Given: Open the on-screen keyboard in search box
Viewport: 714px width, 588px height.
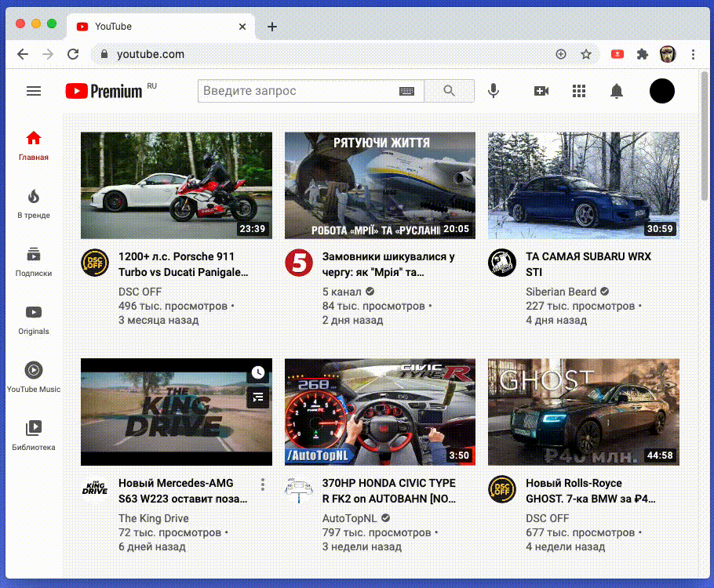Looking at the screenshot, I should coord(406,91).
